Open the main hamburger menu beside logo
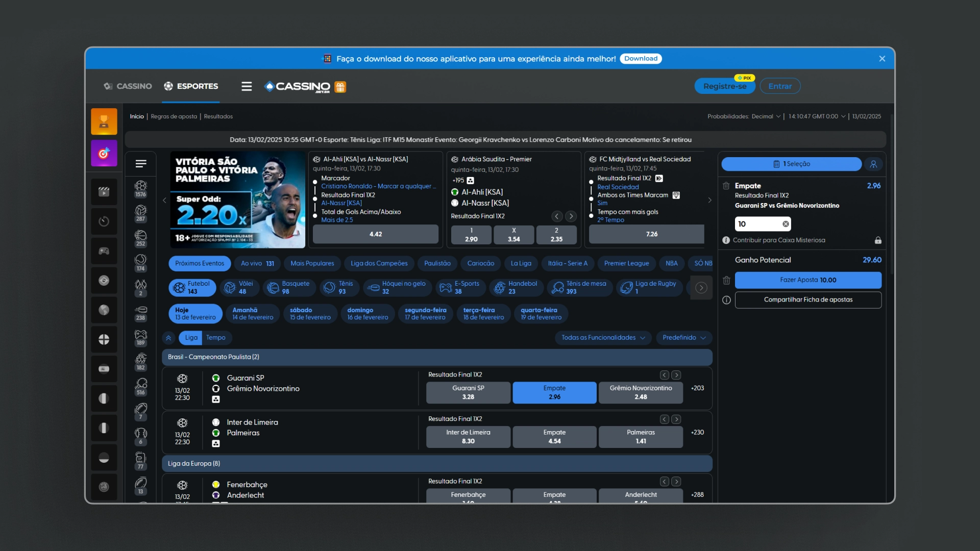This screenshot has width=980, height=551. click(x=247, y=86)
